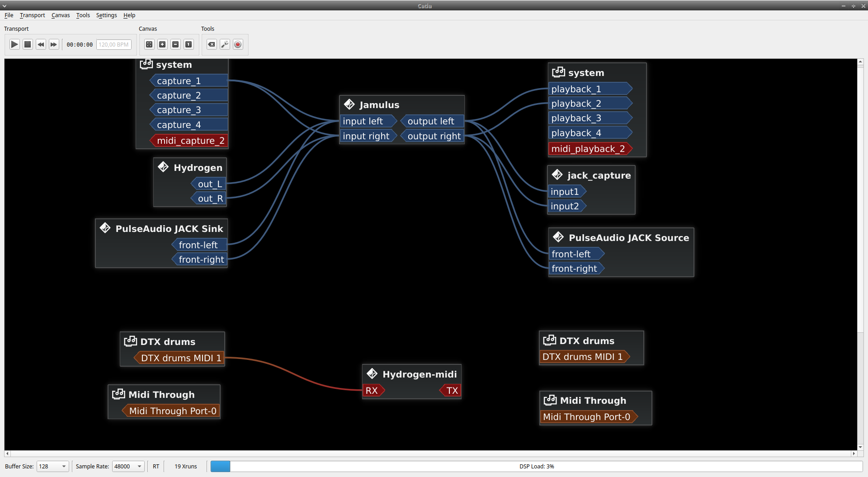Click the DSP Load progress bar

click(536, 466)
